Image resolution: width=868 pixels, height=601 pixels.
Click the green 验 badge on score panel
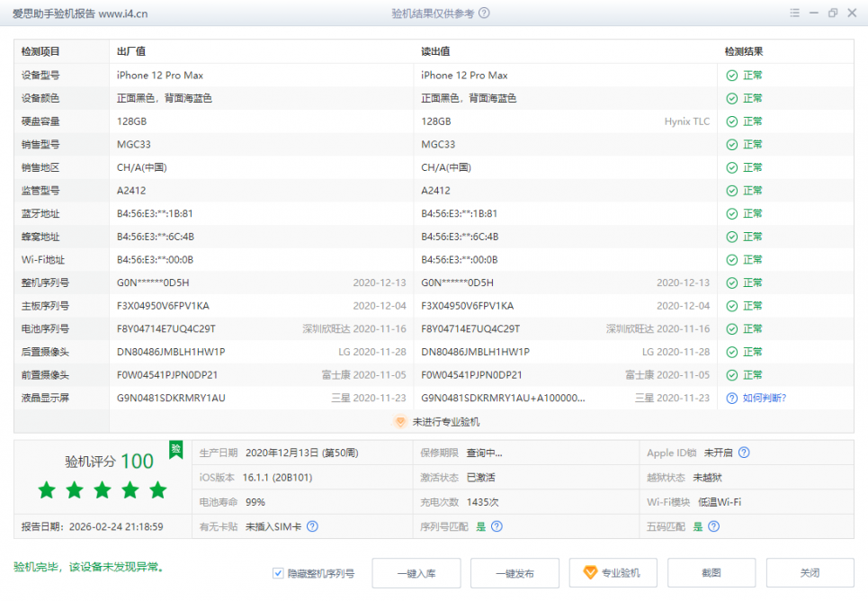(176, 448)
